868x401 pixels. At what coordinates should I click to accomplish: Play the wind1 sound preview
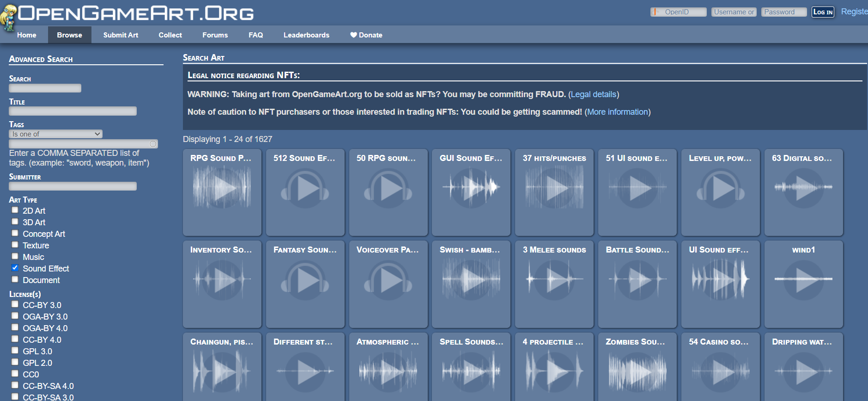point(803,279)
